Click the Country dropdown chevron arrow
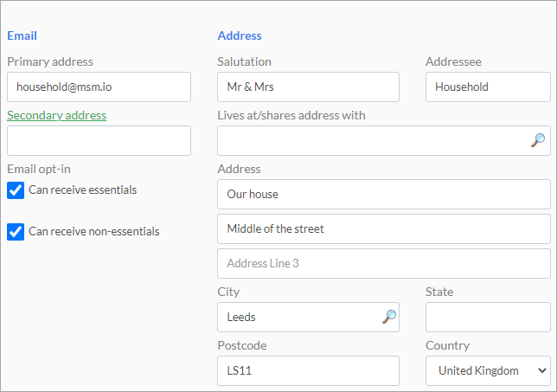Viewport: 557px width, 392px height. click(541, 370)
